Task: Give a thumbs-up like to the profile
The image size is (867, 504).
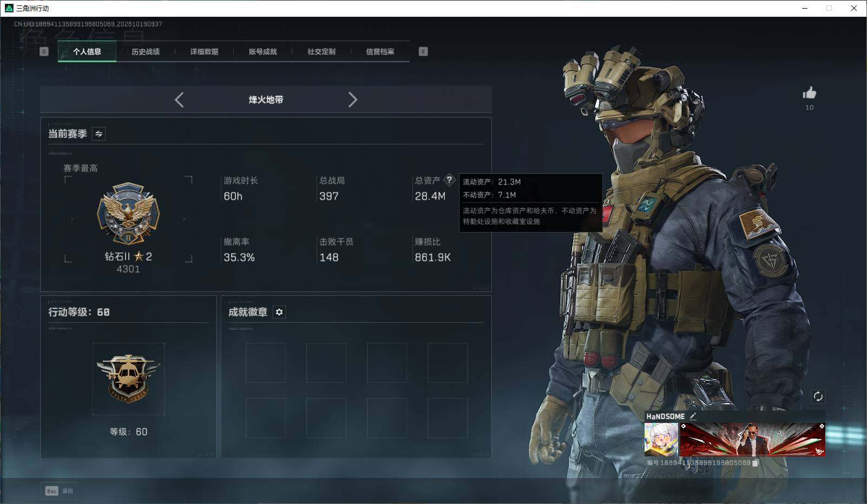Action: [809, 93]
